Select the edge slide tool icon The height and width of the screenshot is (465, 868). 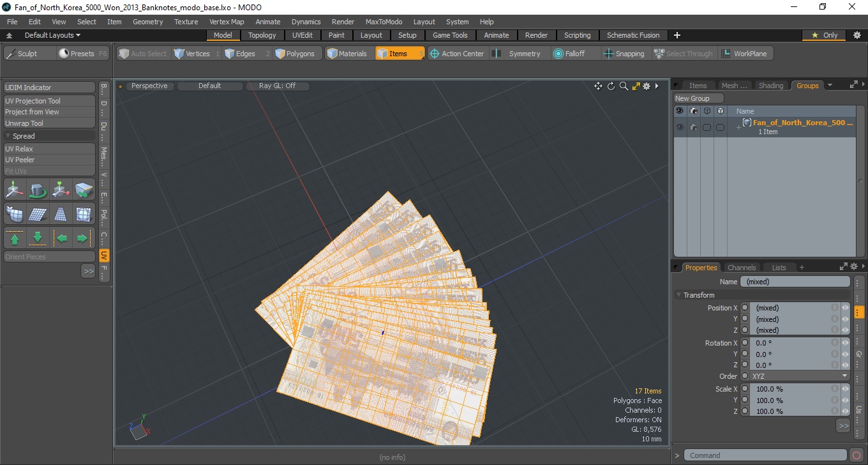pos(84,190)
